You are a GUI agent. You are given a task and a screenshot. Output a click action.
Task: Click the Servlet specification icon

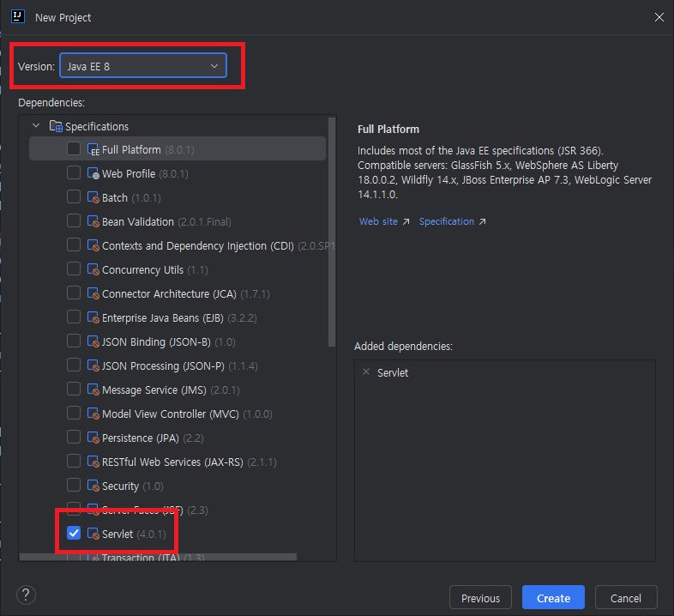pyautogui.click(x=93, y=534)
